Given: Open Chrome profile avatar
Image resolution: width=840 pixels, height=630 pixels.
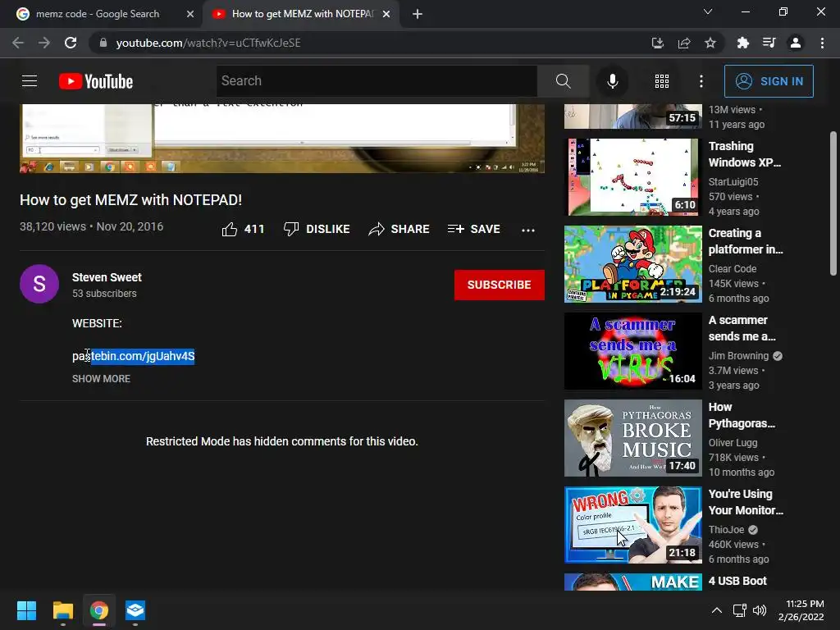Looking at the screenshot, I should (796, 43).
